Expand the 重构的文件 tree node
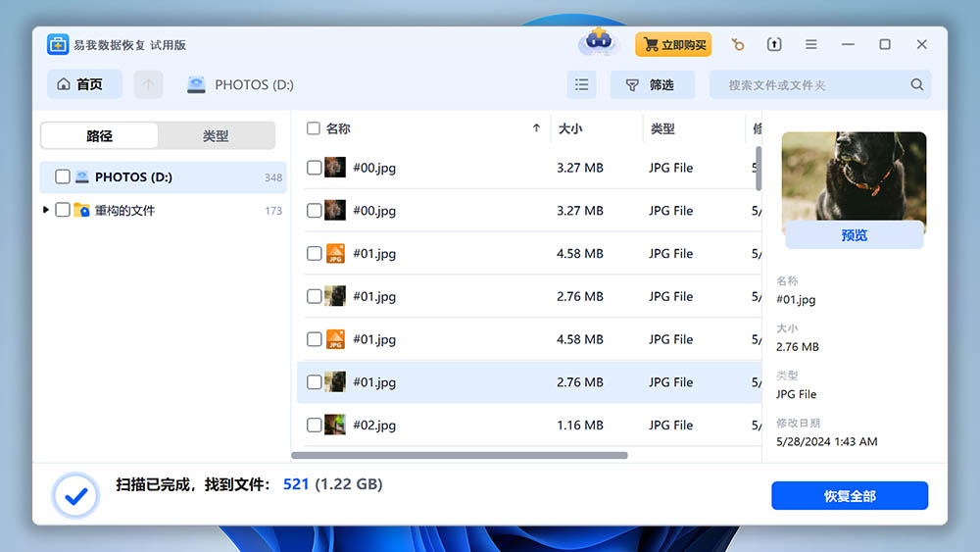The height and width of the screenshot is (552, 980). tap(46, 210)
